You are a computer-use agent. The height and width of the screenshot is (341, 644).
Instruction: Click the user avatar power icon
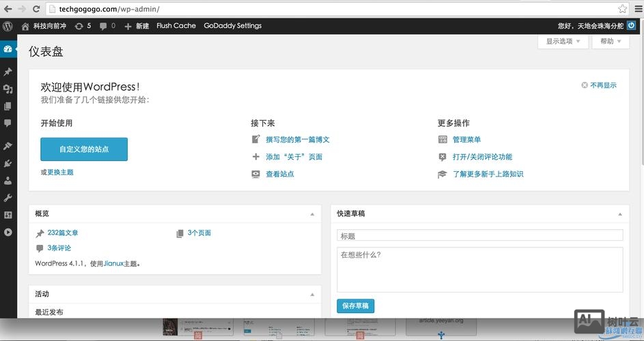tap(631, 25)
